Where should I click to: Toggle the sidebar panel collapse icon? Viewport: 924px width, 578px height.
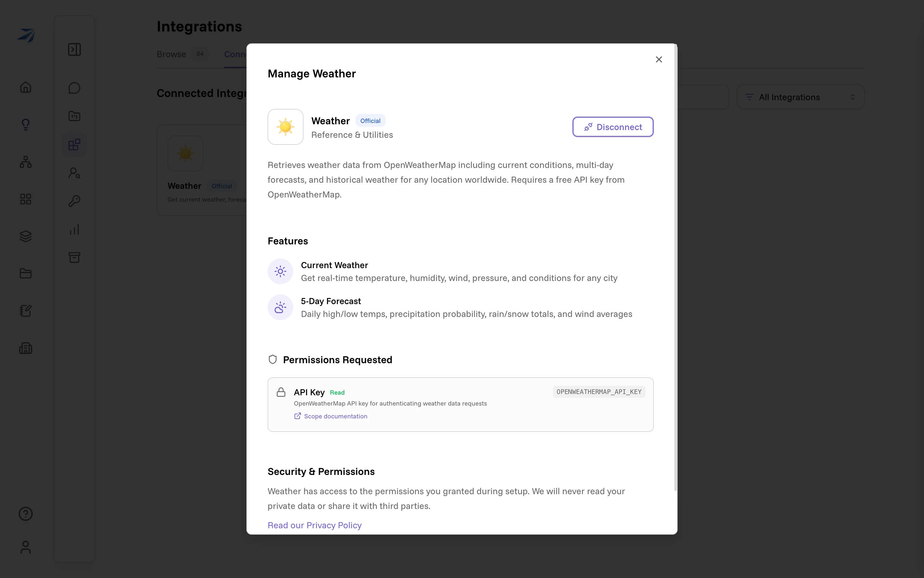[74, 49]
